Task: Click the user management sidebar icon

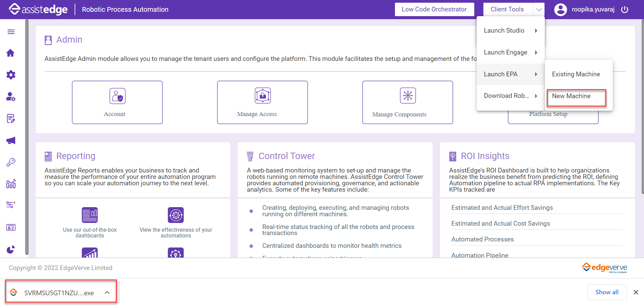Action: 11,97
